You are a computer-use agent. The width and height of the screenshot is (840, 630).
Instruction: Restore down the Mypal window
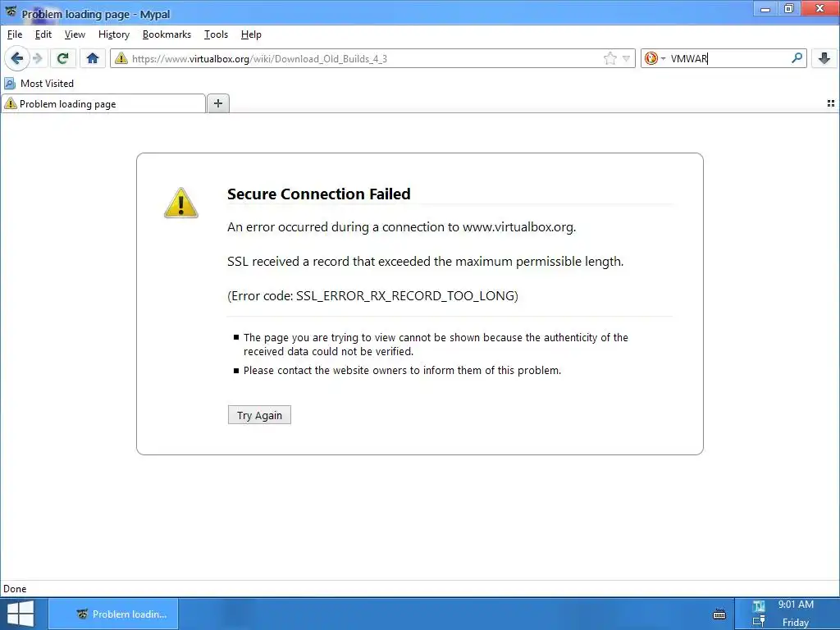[789, 8]
